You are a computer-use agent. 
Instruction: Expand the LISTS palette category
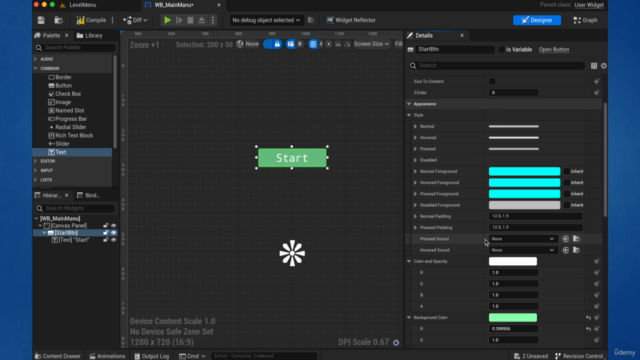point(36,180)
